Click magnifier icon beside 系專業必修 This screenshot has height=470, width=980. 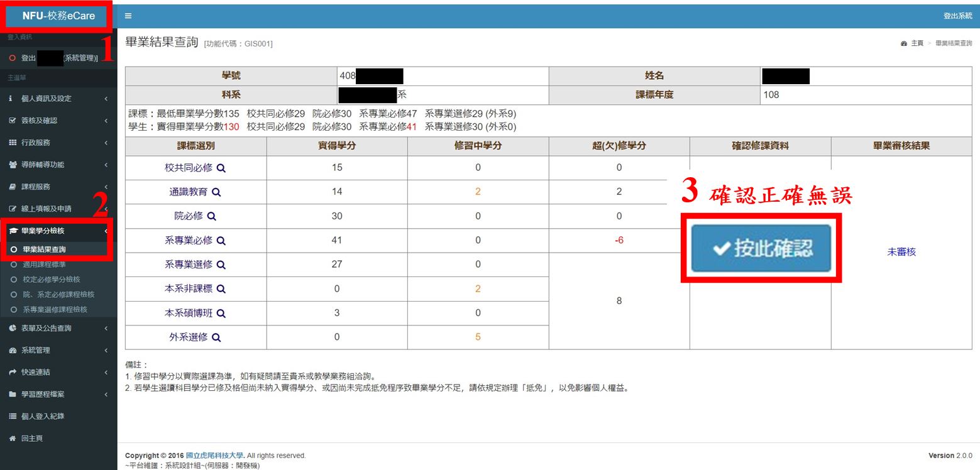[221, 241]
